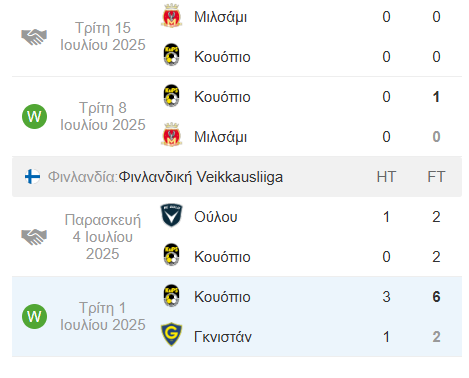Open the Παρασκευή 4 Ιουλίου 2025 match date

tap(103, 237)
